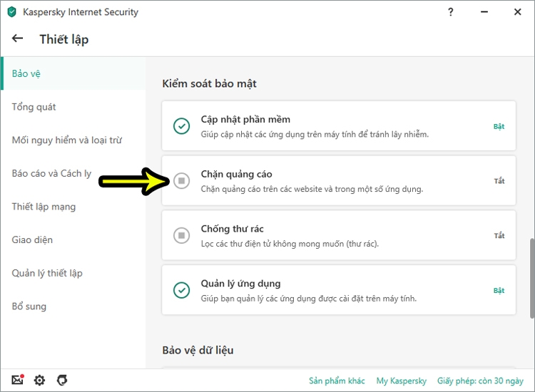The width and height of the screenshot is (535, 392).
Task: Click Quản lý ứng dụng green check icon
Action: (182, 290)
